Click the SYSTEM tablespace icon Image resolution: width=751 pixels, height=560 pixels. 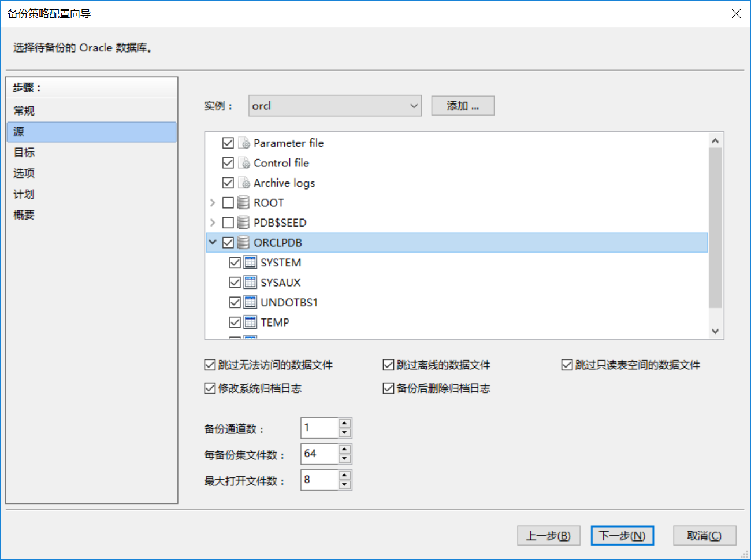click(x=250, y=262)
